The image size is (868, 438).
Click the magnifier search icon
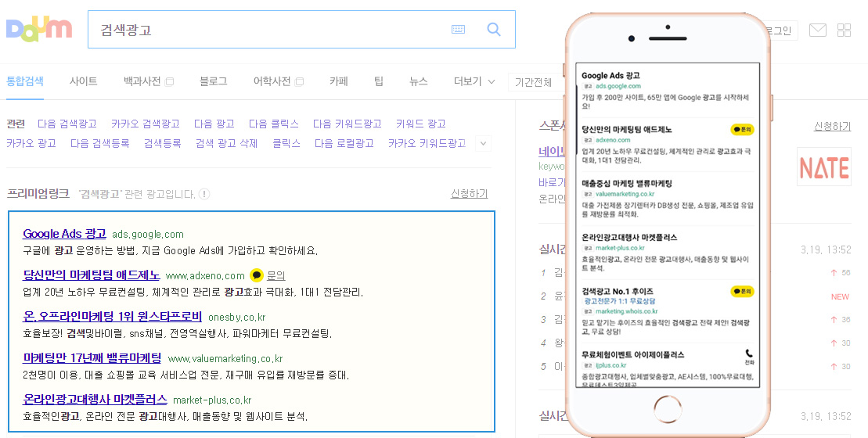click(x=494, y=29)
